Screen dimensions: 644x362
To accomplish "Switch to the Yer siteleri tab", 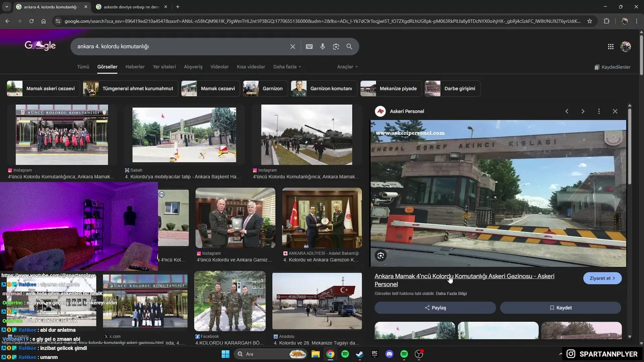I will (165, 67).
